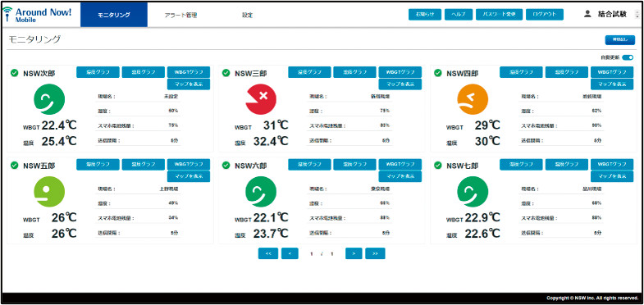Image resolution: width=644 pixels, height=305 pixels.
Task: Click マップを表示 for NSW四郎
Action: (x=612, y=84)
